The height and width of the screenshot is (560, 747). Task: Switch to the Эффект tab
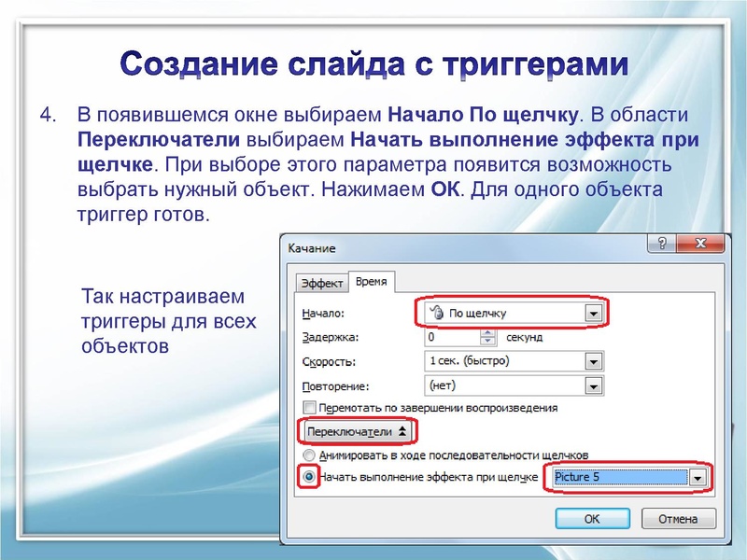[321, 282]
